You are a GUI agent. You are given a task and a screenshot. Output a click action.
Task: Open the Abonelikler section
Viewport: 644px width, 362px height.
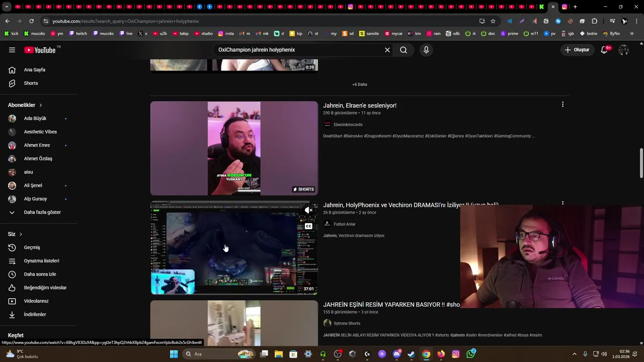pyautogui.click(x=25, y=105)
